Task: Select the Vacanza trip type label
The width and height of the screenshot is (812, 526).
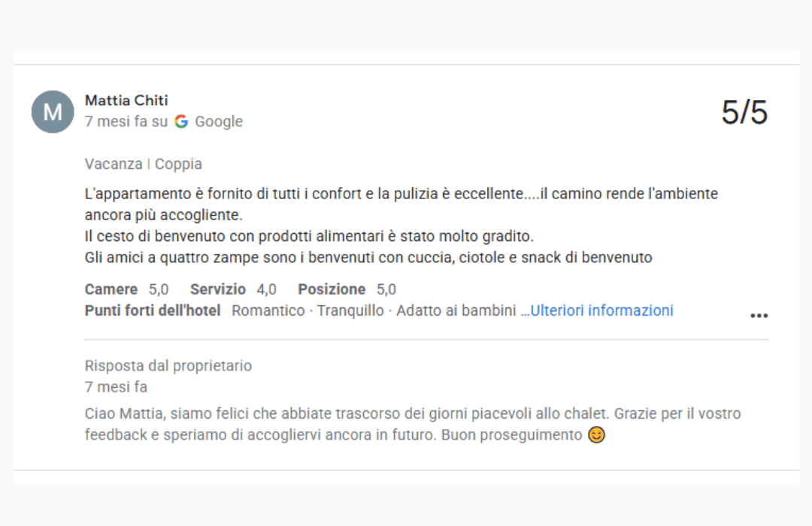Action: click(x=113, y=165)
